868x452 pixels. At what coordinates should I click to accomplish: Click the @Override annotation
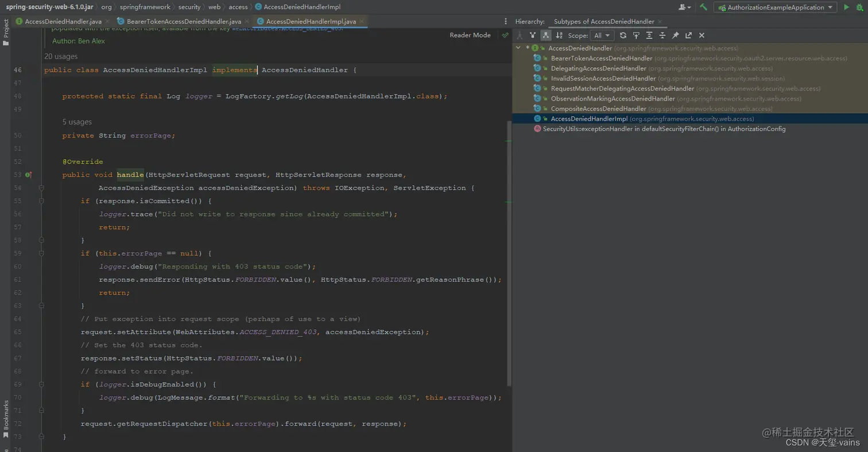(83, 162)
